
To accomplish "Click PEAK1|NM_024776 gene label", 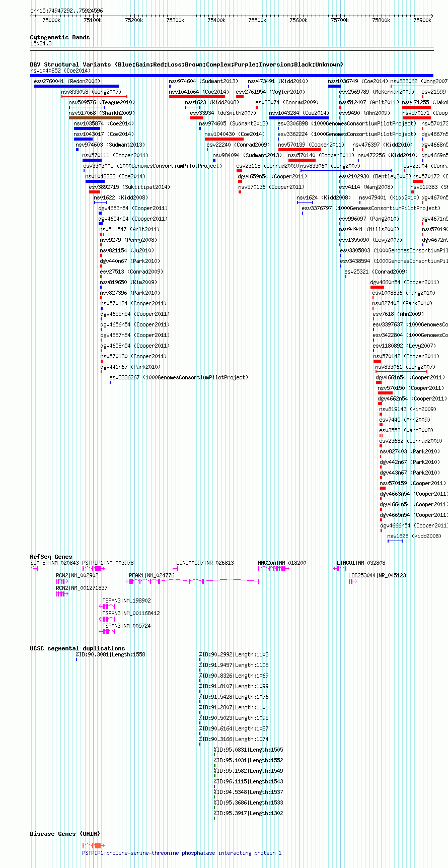I will point(152,575).
